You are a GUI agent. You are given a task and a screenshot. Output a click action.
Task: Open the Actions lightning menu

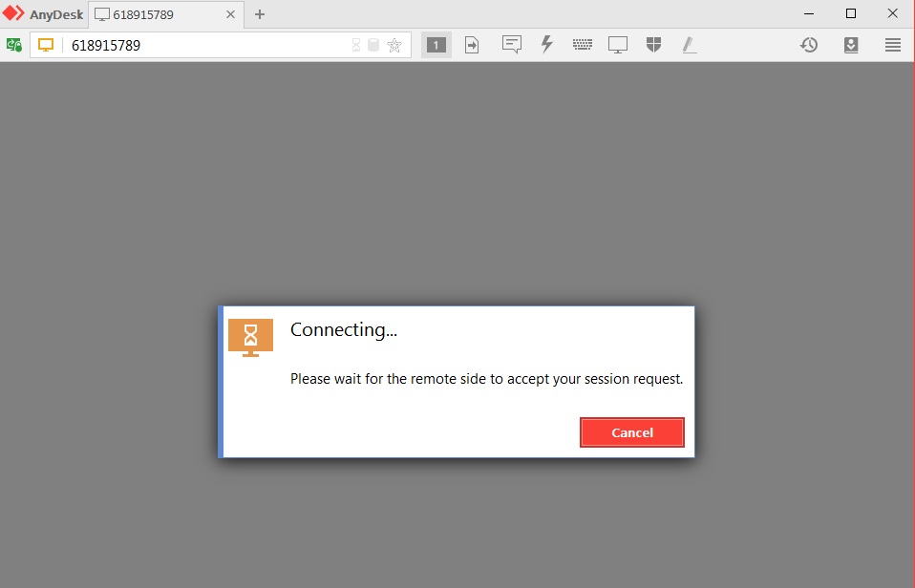547,44
